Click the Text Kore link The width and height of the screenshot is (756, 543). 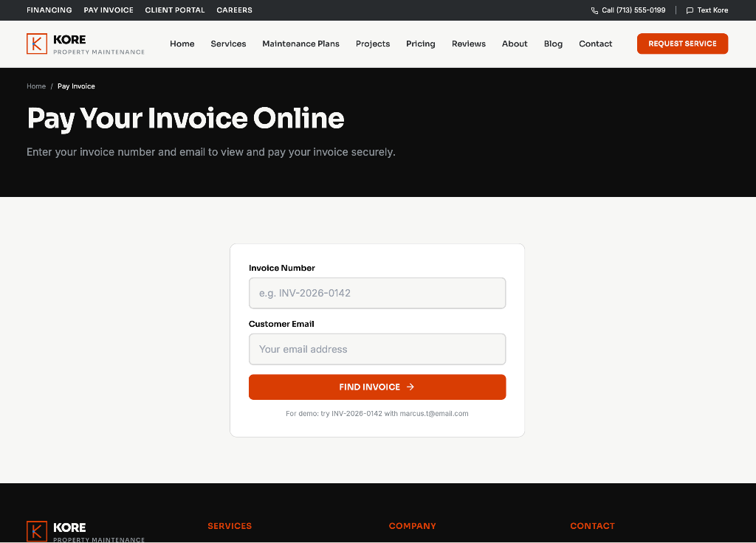click(x=707, y=10)
